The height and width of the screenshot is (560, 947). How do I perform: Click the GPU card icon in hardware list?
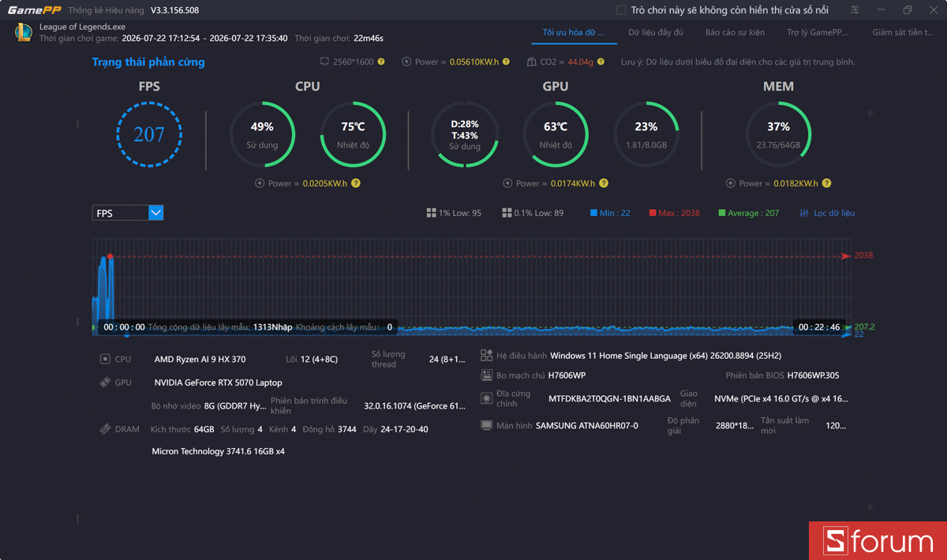[105, 383]
